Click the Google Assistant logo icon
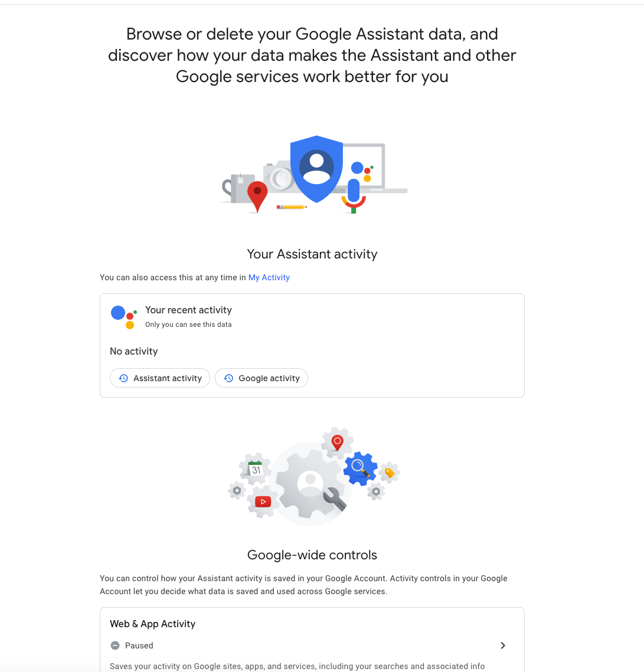The width and height of the screenshot is (644, 672). (122, 316)
